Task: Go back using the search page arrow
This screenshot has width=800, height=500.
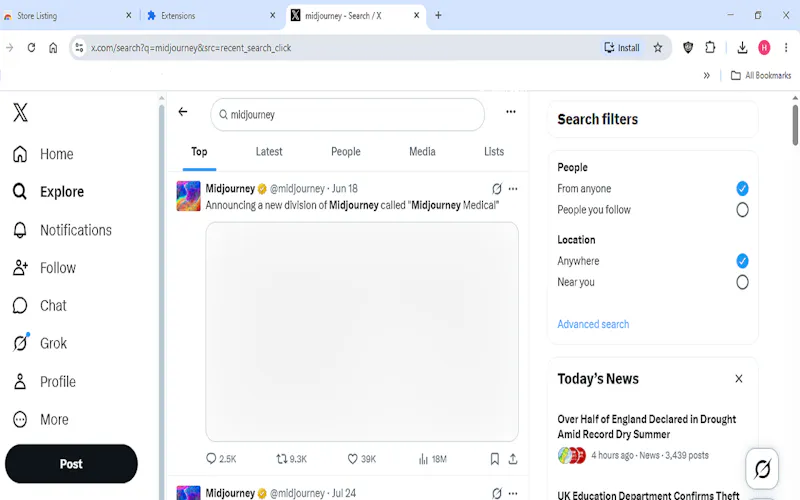Action: pyautogui.click(x=183, y=112)
